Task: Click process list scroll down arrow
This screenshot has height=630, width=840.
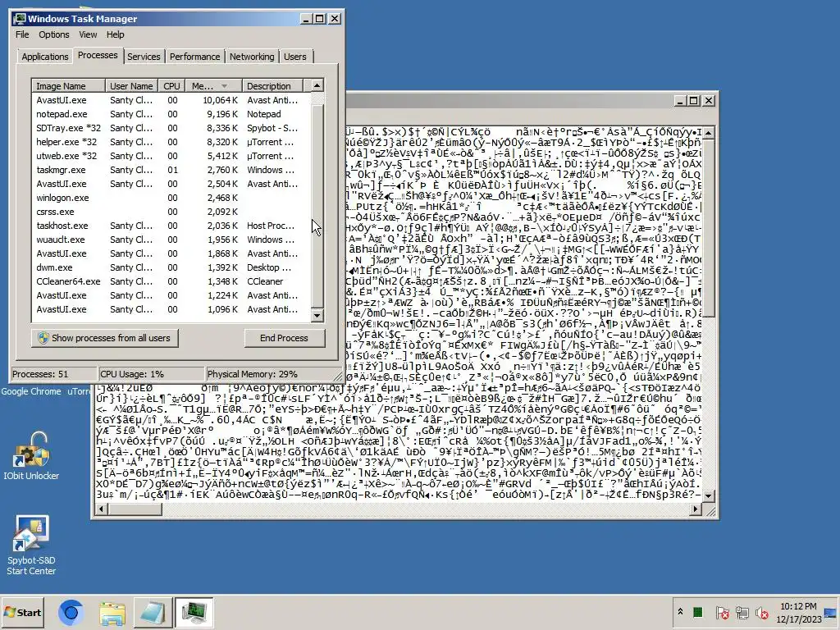Action: 317,316
